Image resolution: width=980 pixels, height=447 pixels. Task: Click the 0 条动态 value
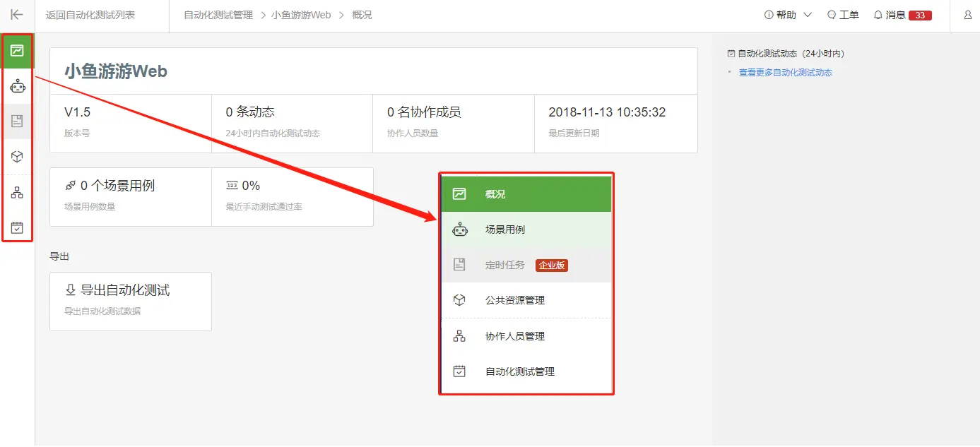pyautogui.click(x=250, y=112)
